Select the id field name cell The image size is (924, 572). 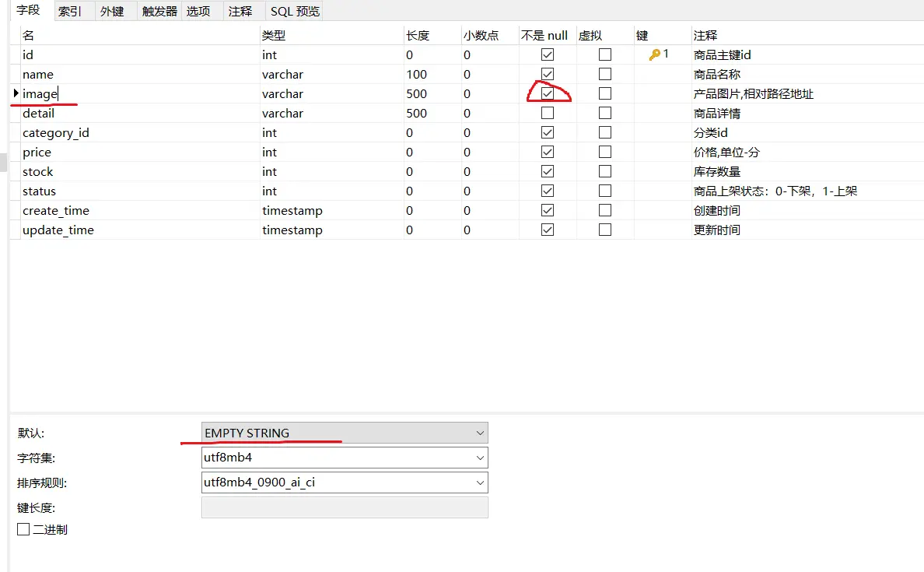pyautogui.click(x=140, y=54)
